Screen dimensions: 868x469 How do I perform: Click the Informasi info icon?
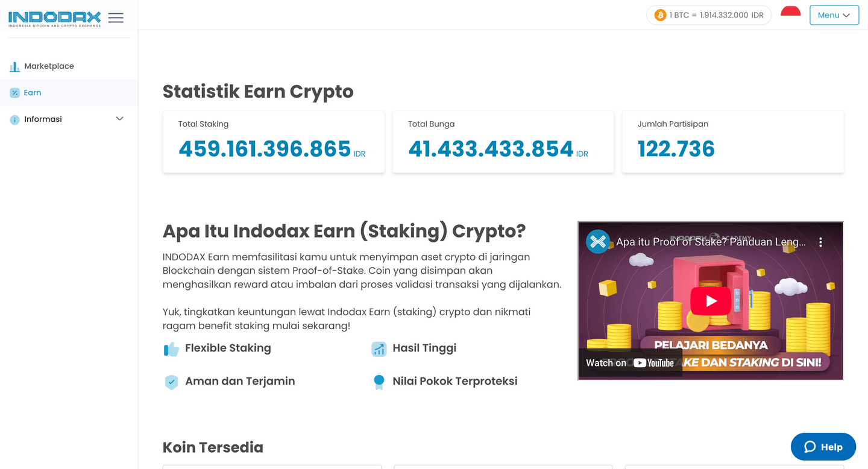click(x=14, y=120)
